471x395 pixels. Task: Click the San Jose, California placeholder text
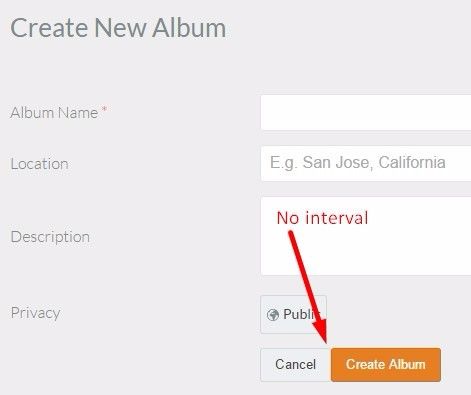[x=358, y=163]
